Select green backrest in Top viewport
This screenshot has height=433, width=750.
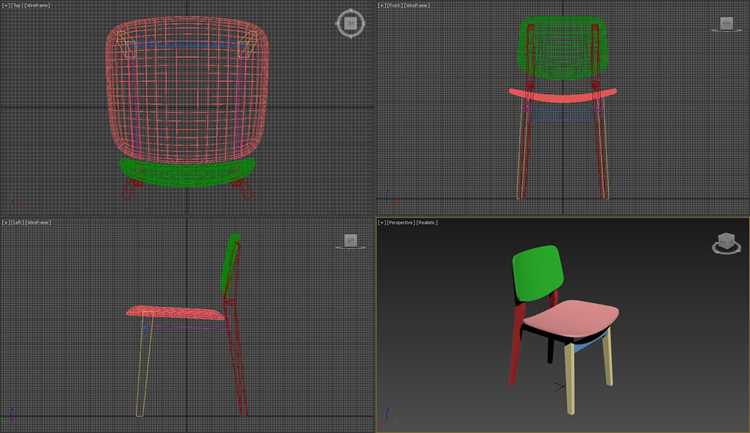tap(187, 172)
